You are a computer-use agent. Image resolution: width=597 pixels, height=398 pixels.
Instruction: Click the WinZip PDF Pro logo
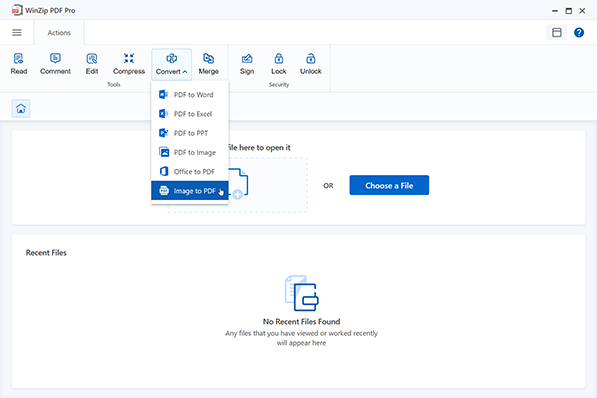coord(17,10)
